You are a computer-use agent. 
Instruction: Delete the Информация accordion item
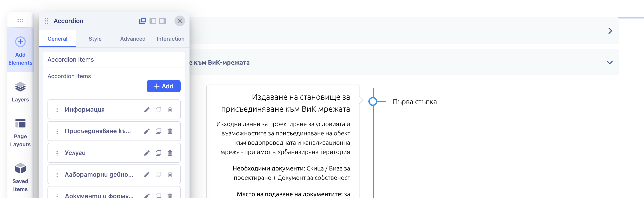pos(170,109)
